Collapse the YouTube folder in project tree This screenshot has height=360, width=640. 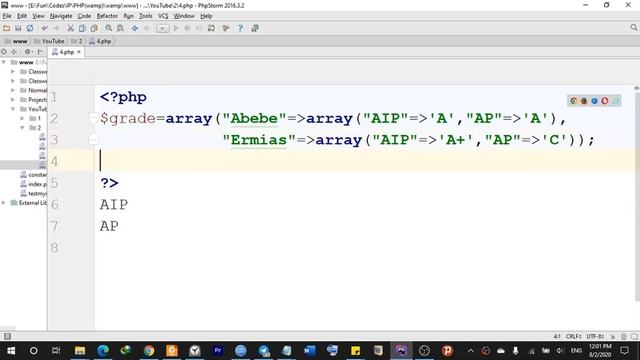[13, 109]
